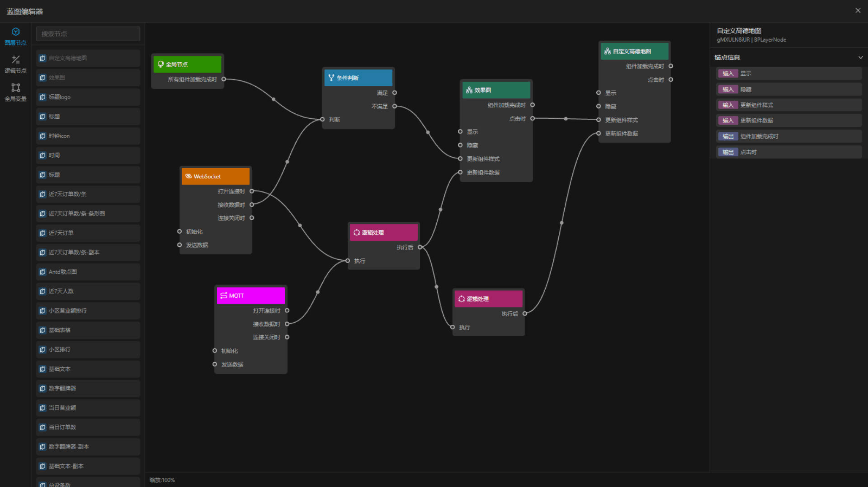Viewport: 868px width, 487px height.
Task: Click the 不满足 output port on 条件判断
Action: point(394,106)
